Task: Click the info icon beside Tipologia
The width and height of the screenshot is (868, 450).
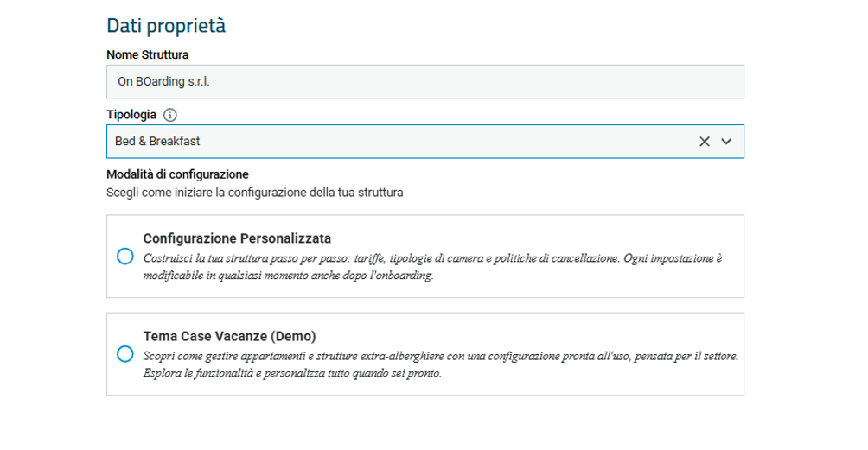Action: pyautogui.click(x=170, y=115)
